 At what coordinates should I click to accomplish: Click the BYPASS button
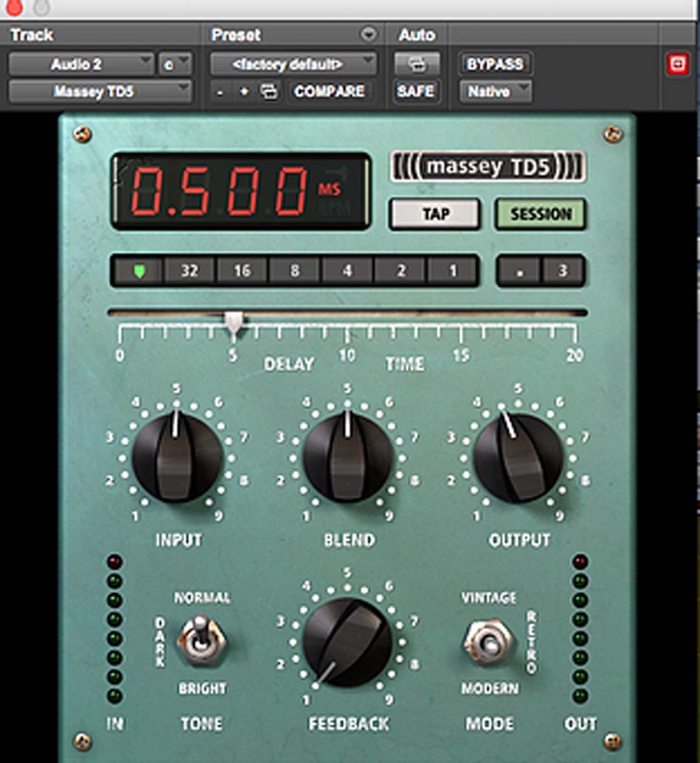click(494, 64)
